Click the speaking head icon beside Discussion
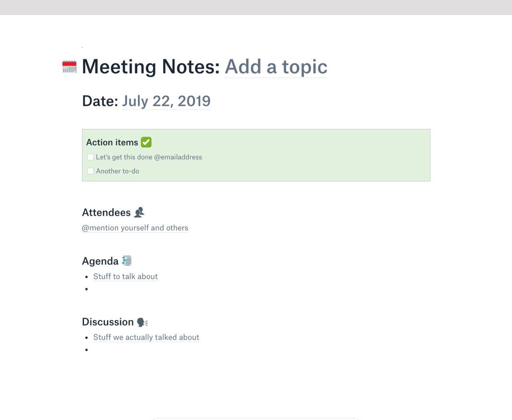 [142, 322]
